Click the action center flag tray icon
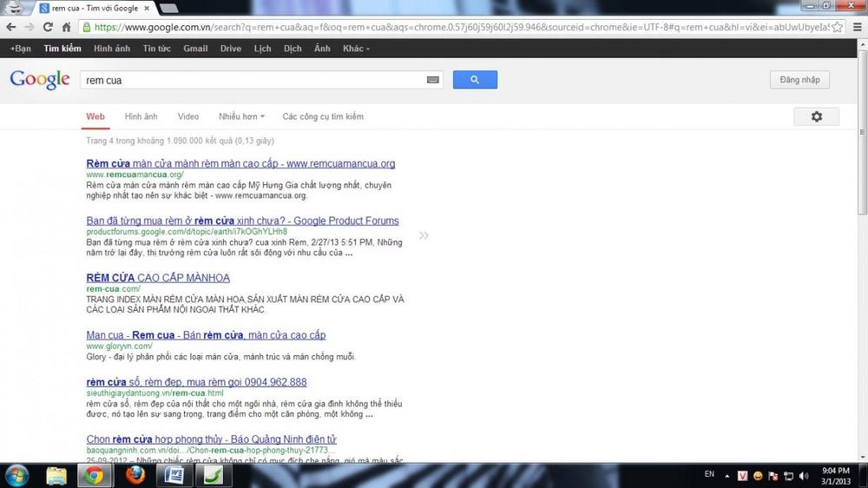This screenshot has height=488, width=868. pos(773,476)
